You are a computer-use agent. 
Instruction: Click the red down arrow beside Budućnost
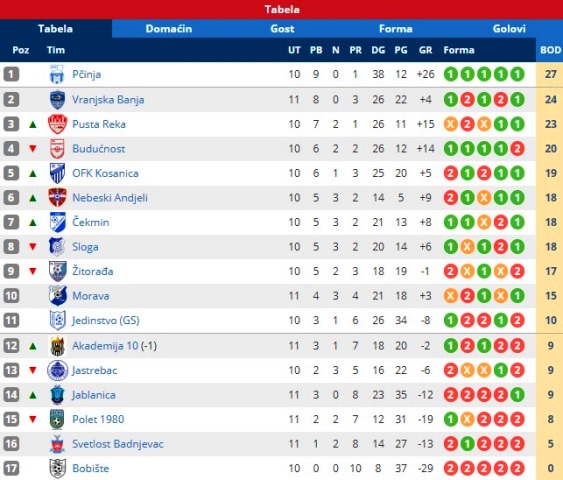tap(33, 149)
